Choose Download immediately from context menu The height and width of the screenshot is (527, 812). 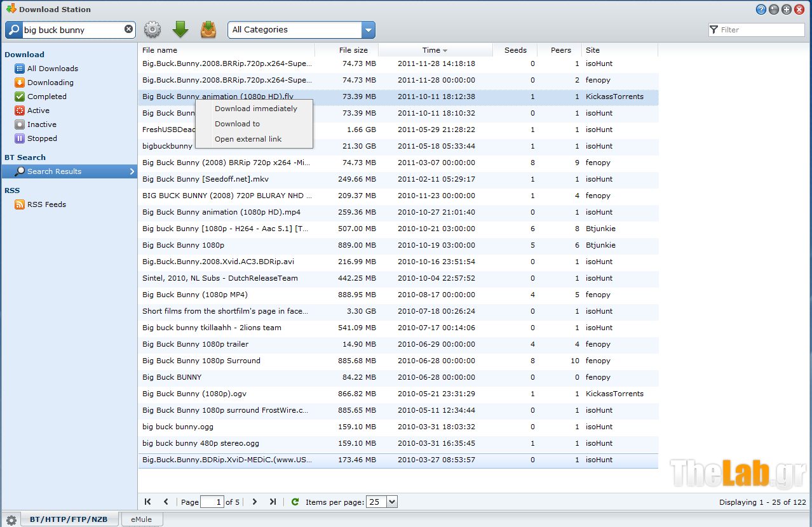[255, 109]
